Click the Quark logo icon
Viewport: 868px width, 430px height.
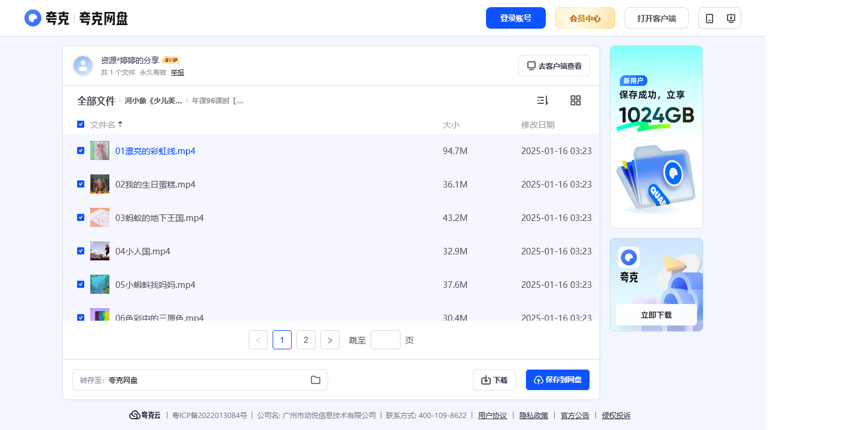(33, 18)
